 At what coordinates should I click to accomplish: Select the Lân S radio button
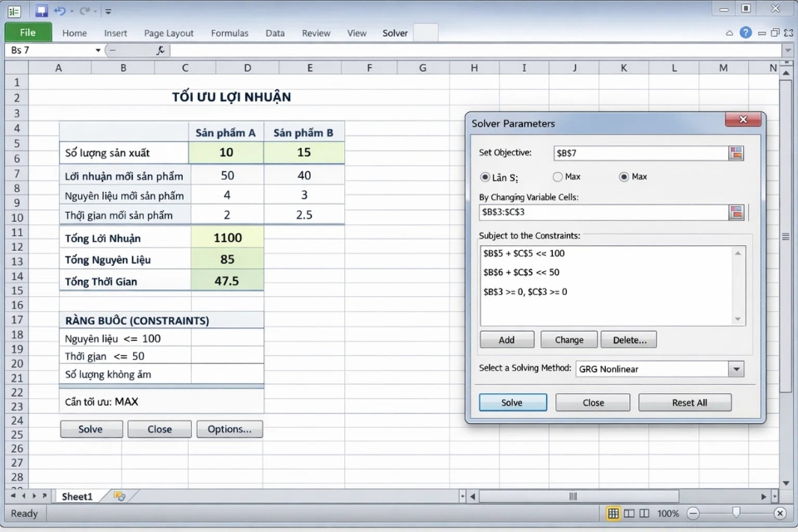coord(485,176)
